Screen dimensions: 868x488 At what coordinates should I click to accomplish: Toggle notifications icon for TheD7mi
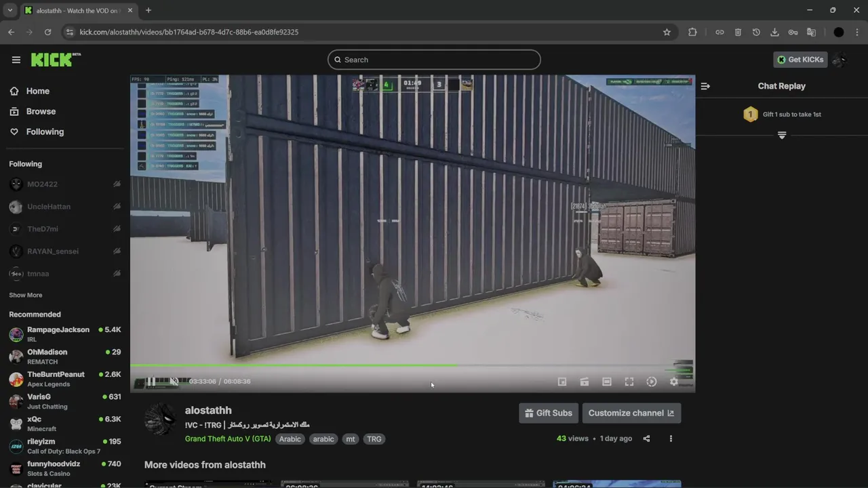(117, 229)
